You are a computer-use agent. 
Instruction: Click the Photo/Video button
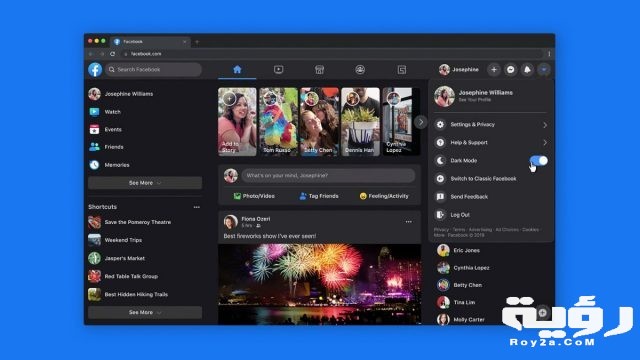tap(254, 196)
